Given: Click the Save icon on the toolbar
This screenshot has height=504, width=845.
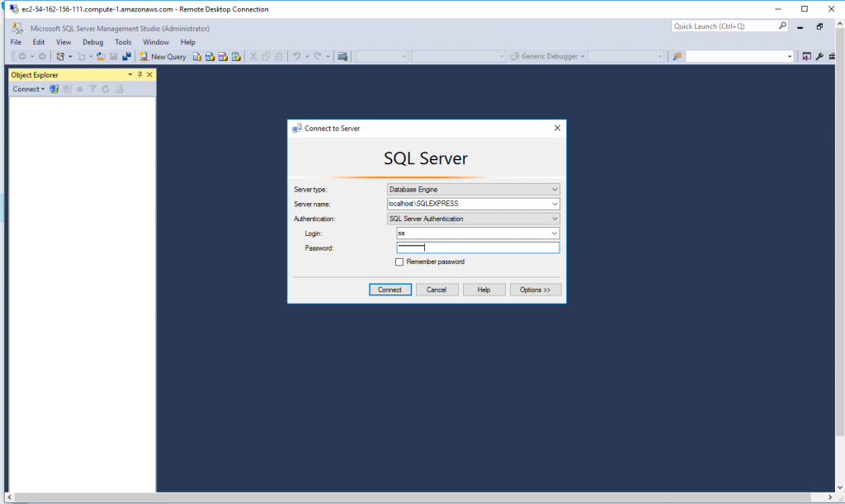Looking at the screenshot, I should (x=114, y=55).
